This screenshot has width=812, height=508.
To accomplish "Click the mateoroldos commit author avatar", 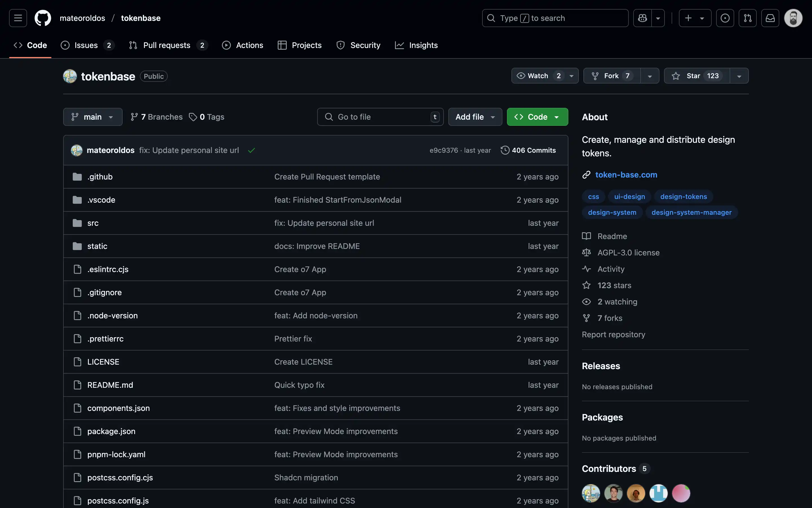I will [76, 150].
